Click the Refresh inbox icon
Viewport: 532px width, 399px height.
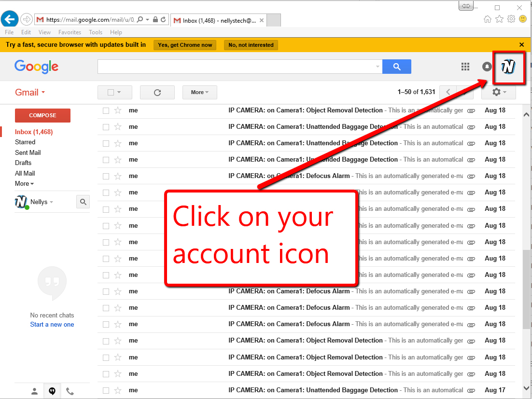(x=157, y=92)
